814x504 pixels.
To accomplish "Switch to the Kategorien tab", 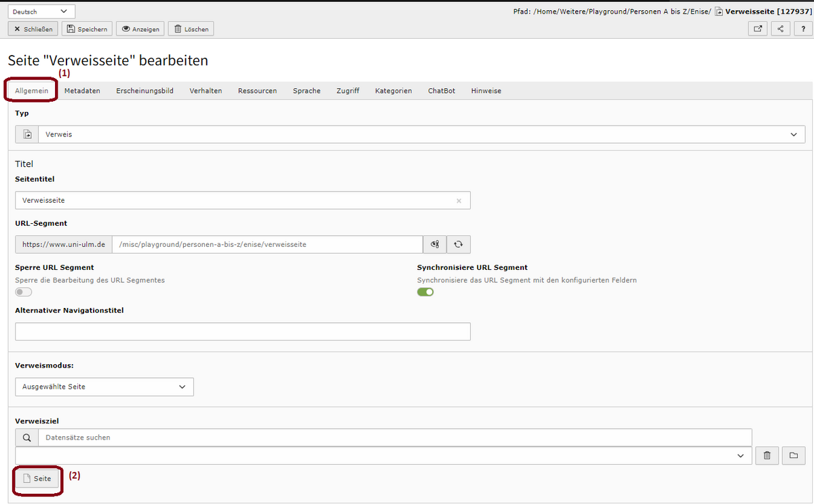I will pyautogui.click(x=393, y=91).
